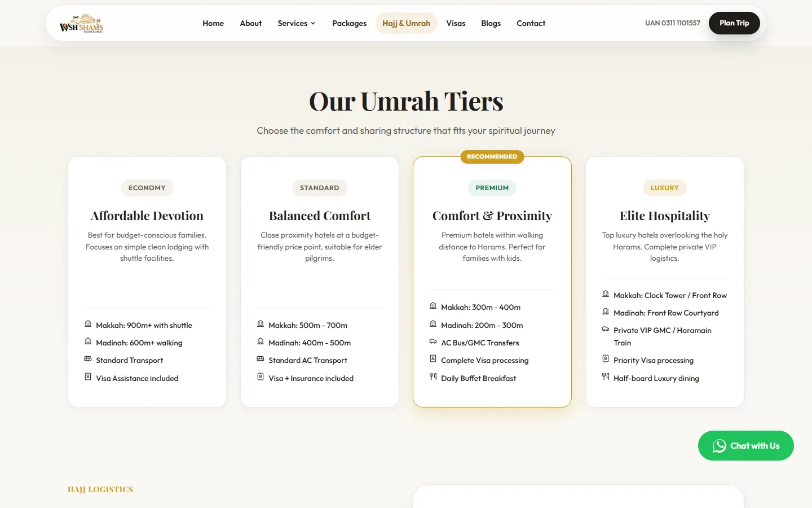The height and width of the screenshot is (508, 812).
Task: Click the Elite Hospitality card title
Action: coord(665,216)
